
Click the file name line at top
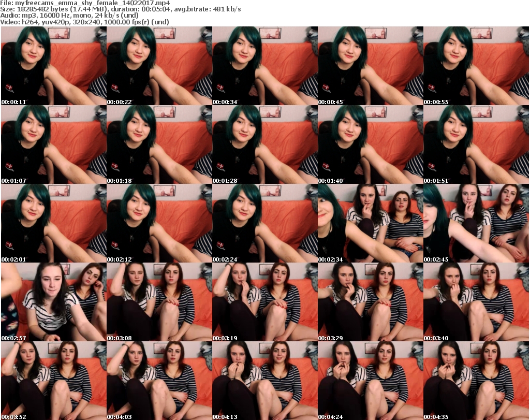pyautogui.click(x=85, y=3)
